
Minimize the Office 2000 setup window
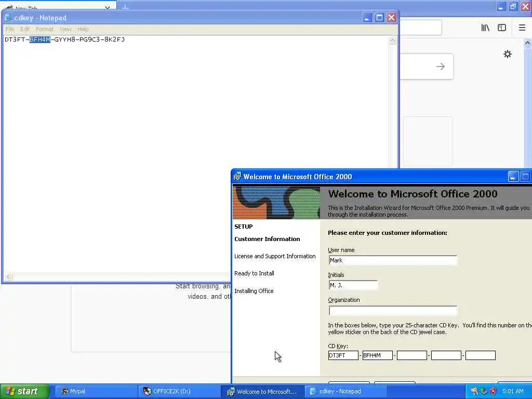[x=513, y=177]
